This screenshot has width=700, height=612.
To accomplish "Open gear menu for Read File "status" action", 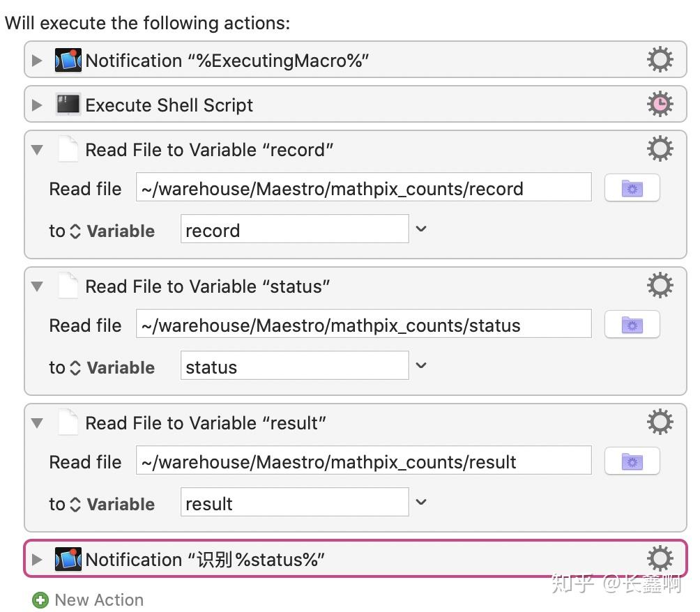I will point(660,285).
